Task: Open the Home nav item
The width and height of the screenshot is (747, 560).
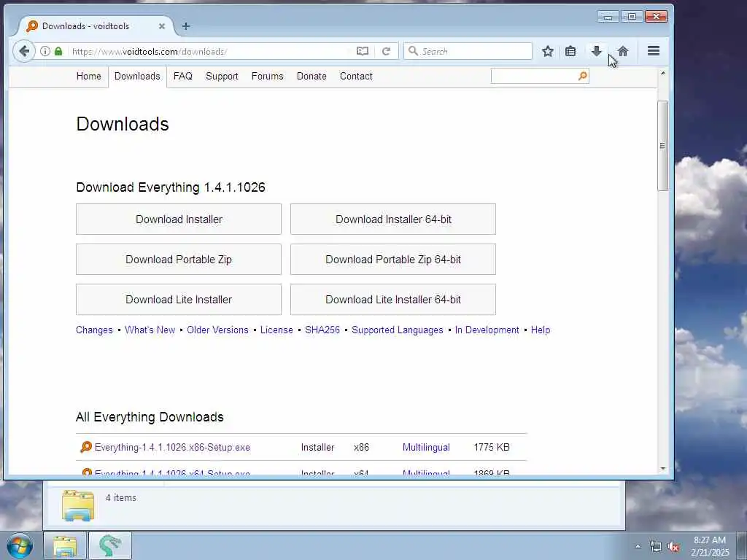Action: pos(88,76)
